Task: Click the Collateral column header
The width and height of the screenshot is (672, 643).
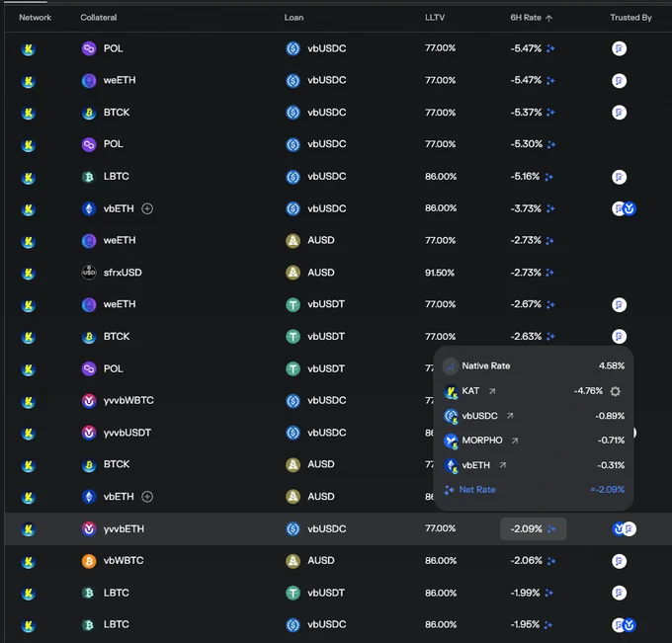Action: pyautogui.click(x=99, y=18)
